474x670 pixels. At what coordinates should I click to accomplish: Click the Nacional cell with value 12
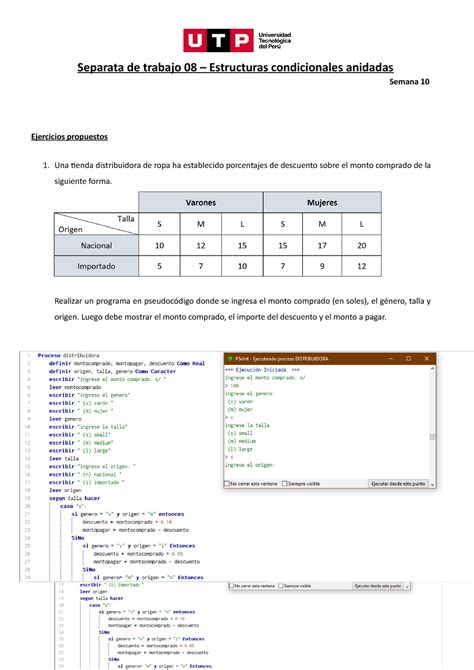201,245
